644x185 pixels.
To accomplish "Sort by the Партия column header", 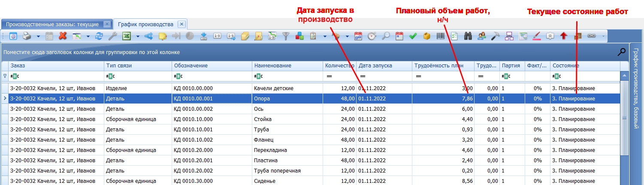I will [512, 66].
